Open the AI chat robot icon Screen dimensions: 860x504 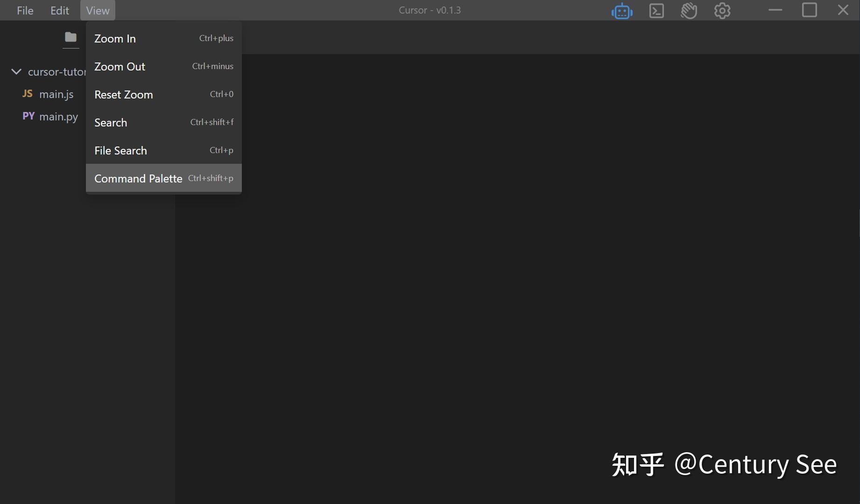[x=622, y=11]
